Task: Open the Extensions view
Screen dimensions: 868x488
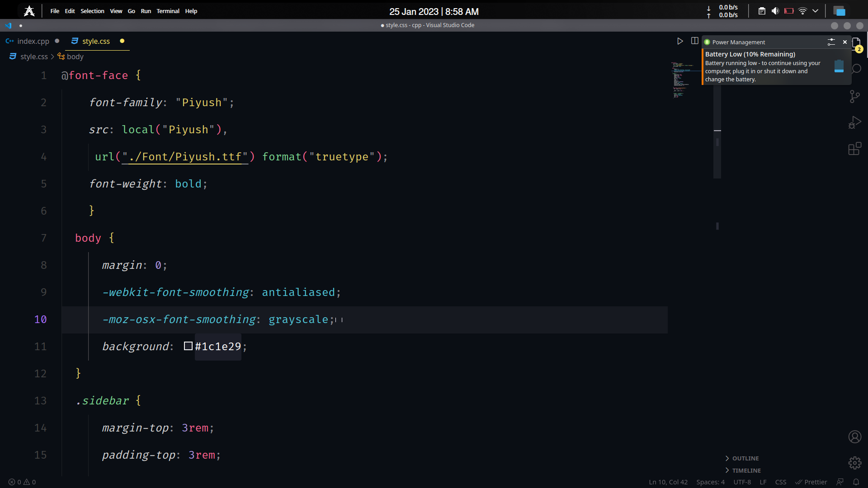Action: (x=854, y=149)
